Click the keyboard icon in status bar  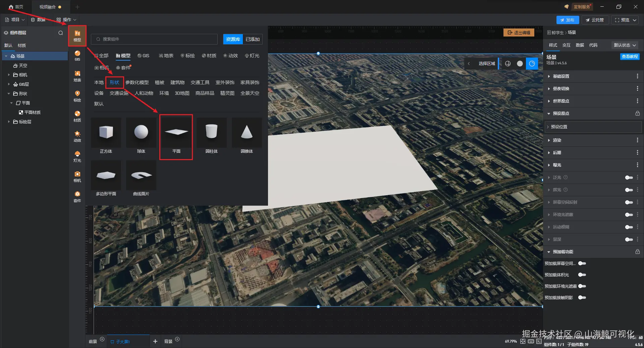pos(531,341)
